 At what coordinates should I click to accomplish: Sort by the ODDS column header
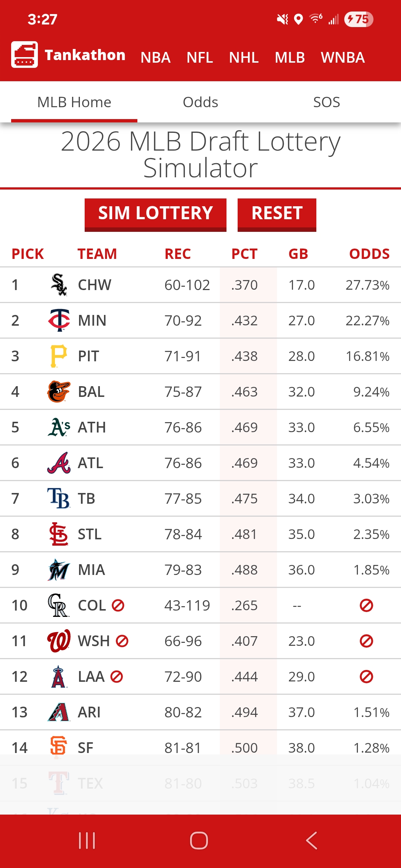tap(369, 254)
